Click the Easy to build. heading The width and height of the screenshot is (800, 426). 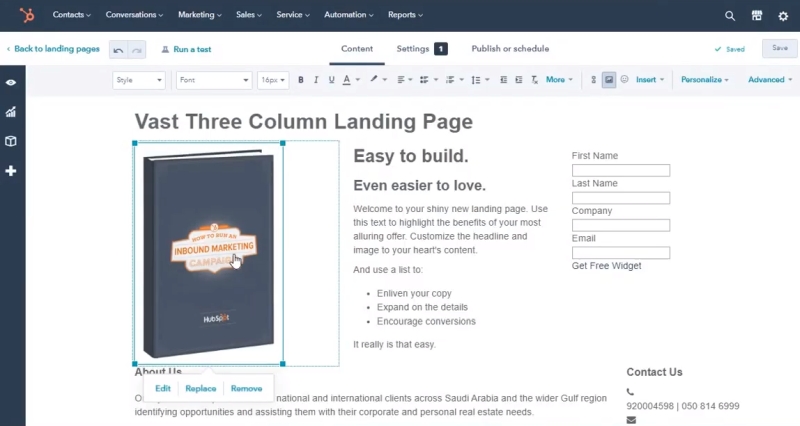tap(411, 156)
